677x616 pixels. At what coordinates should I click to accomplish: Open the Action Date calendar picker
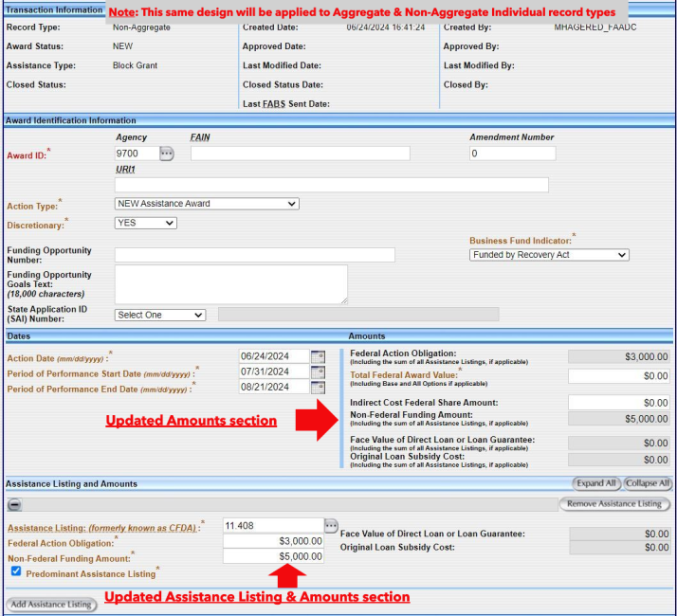[x=318, y=357]
